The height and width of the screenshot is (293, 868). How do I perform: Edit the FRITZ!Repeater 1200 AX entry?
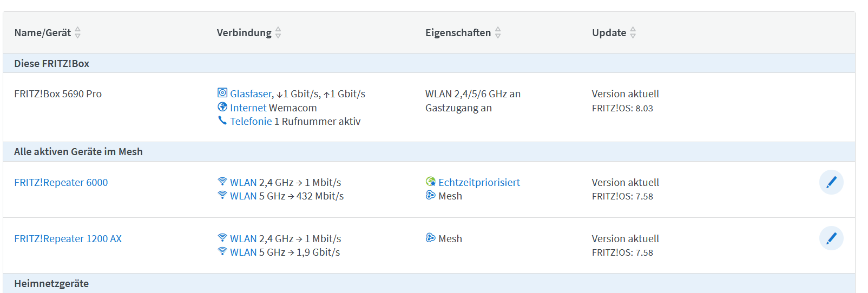(x=831, y=238)
